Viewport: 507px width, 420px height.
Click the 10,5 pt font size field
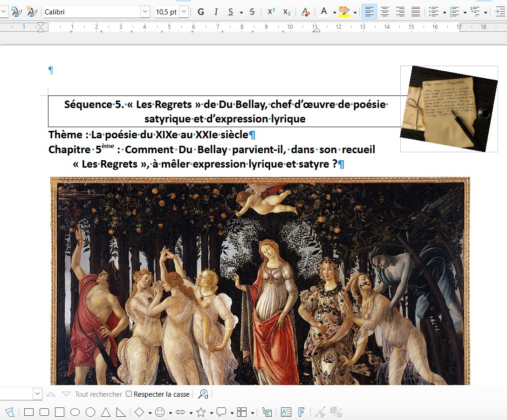[167, 12]
